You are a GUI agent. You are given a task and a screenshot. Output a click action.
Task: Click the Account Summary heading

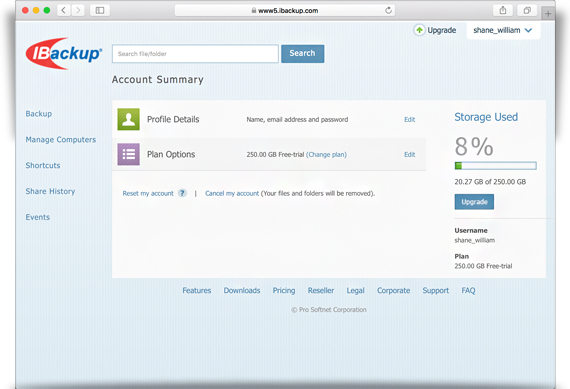157,80
